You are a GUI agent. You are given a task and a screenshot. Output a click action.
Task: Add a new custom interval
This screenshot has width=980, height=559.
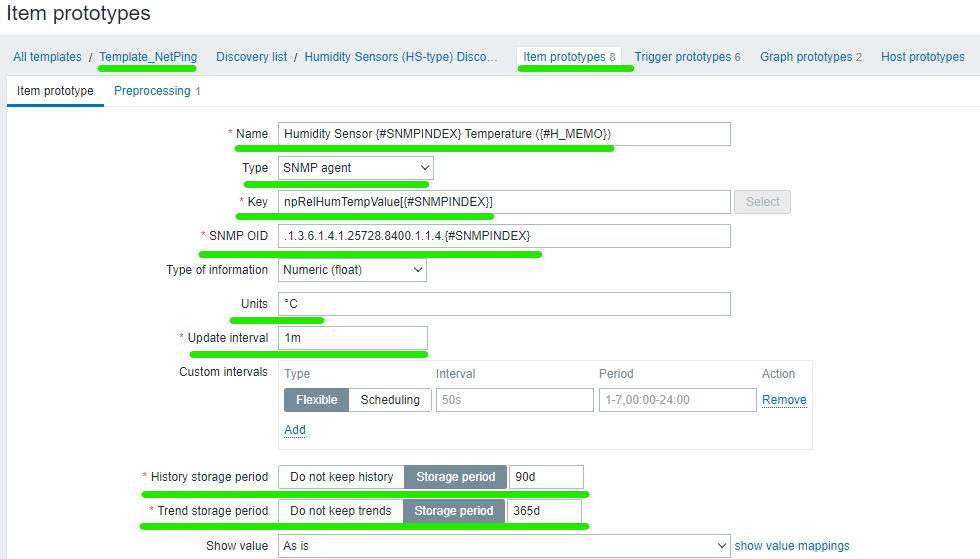pos(295,430)
